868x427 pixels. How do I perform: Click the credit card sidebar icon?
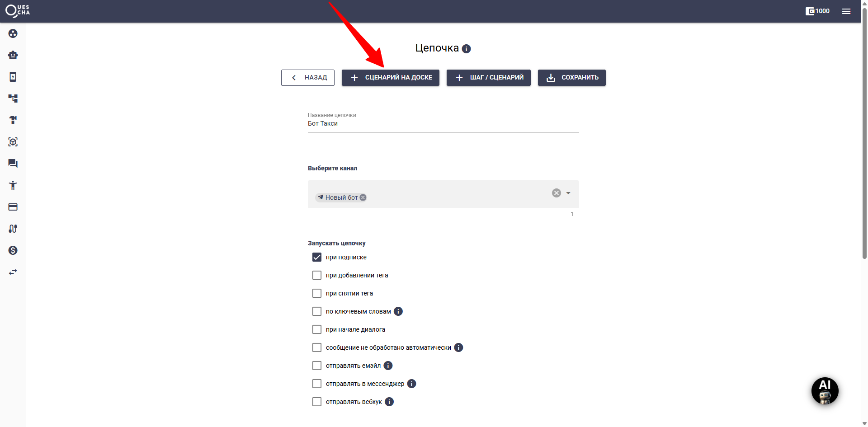(x=13, y=207)
